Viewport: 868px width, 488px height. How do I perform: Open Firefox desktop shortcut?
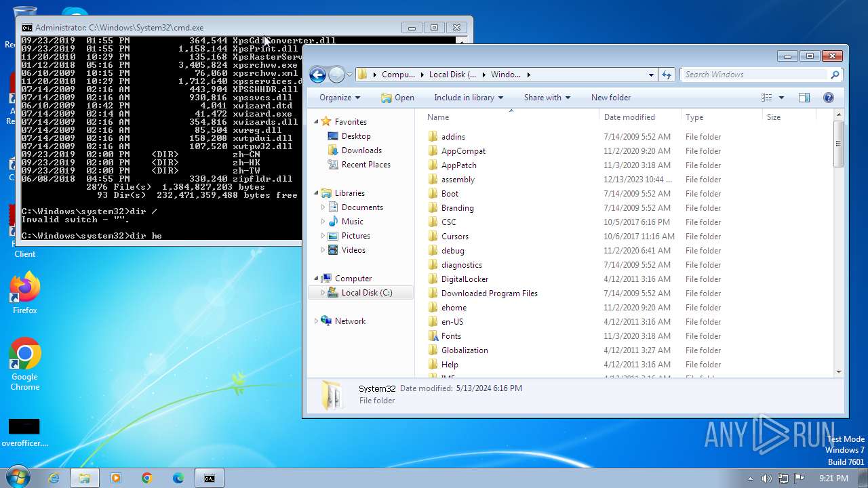(x=25, y=293)
